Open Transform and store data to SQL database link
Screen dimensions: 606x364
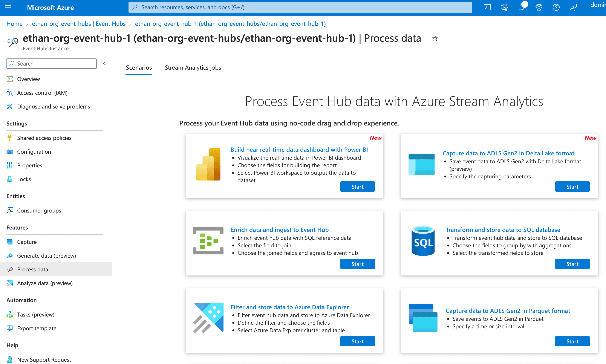pyautogui.click(x=503, y=230)
